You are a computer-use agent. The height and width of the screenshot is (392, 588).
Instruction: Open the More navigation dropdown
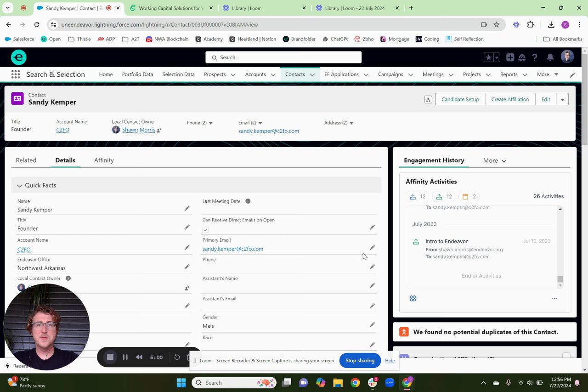tap(548, 74)
